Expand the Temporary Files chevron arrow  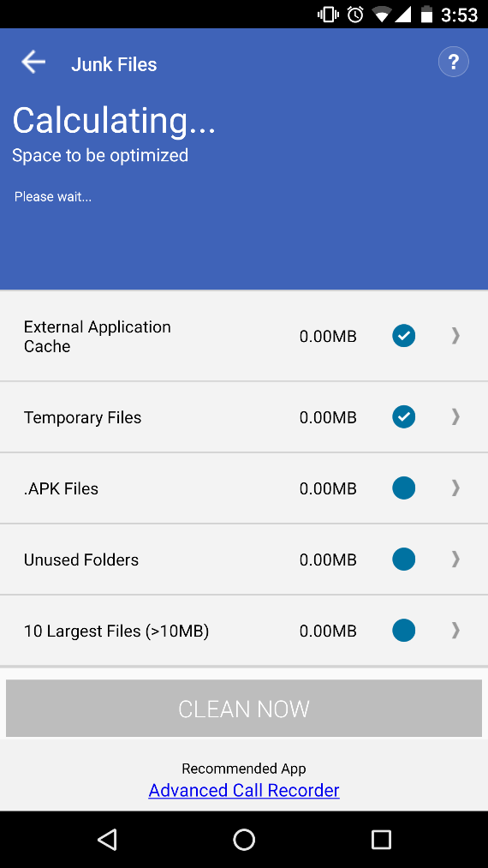click(455, 416)
